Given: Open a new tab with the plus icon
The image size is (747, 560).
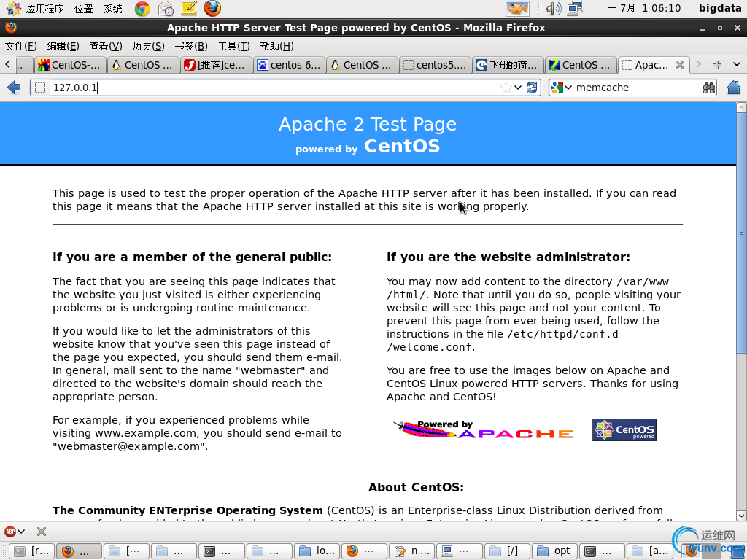Looking at the screenshot, I should point(717,64).
